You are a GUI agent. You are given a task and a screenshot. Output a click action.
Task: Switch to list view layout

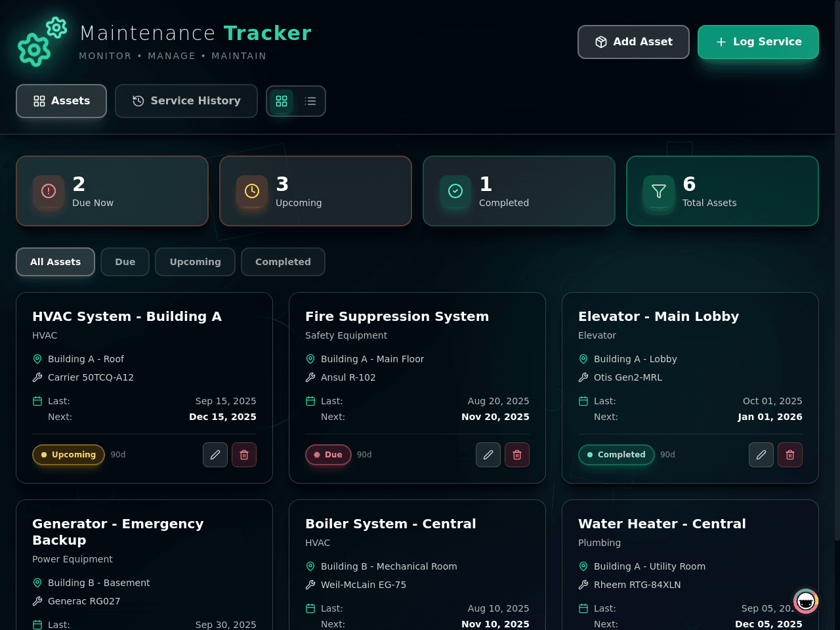pyautogui.click(x=310, y=101)
